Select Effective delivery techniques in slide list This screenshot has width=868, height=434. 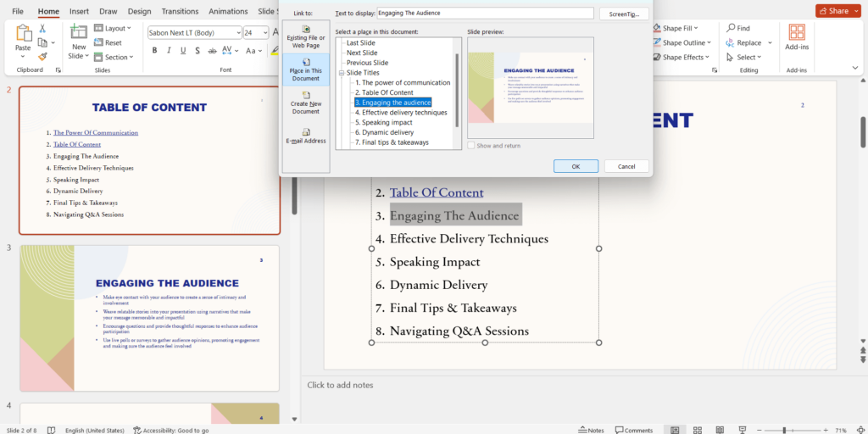coord(401,112)
